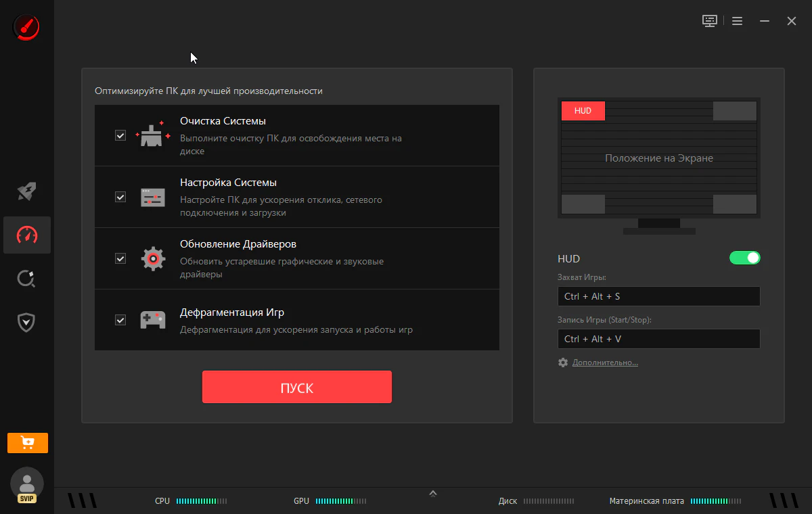Open the SVIP user profile avatar
812x514 pixels.
pos(27,486)
